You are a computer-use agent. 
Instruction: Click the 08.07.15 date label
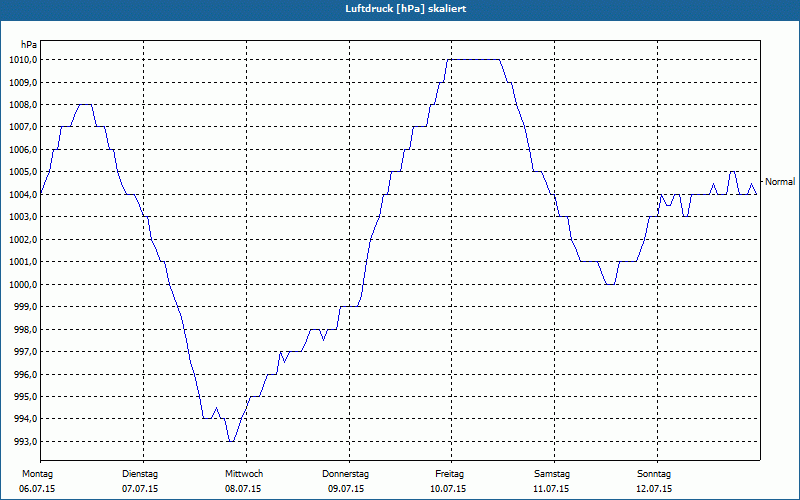(243, 489)
